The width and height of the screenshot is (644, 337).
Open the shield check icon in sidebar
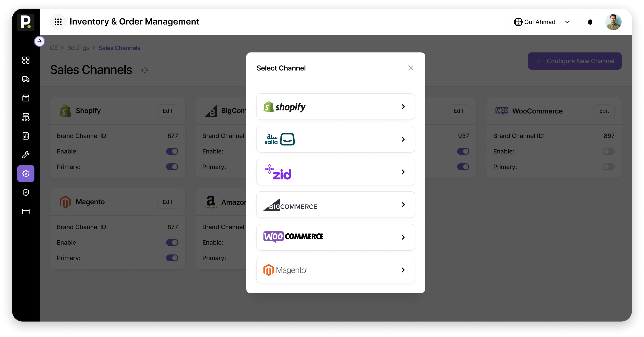(x=26, y=193)
